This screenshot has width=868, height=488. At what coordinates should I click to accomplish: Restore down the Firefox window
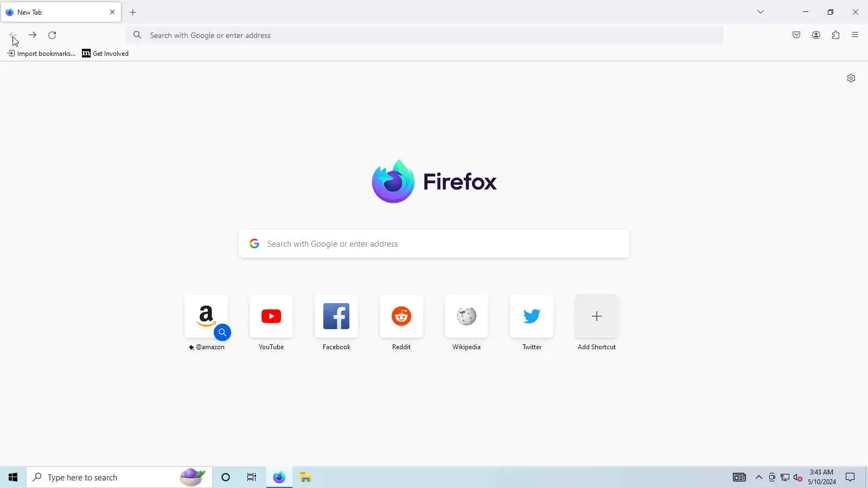[x=831, y=12]
